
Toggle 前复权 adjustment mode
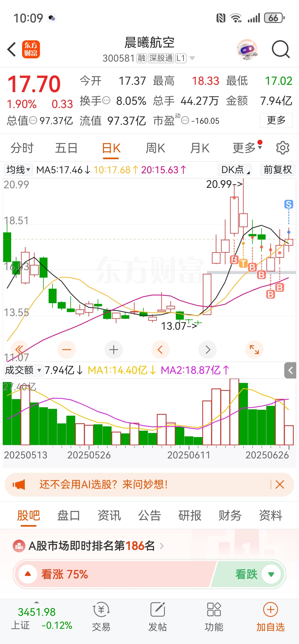pos(278,170)
